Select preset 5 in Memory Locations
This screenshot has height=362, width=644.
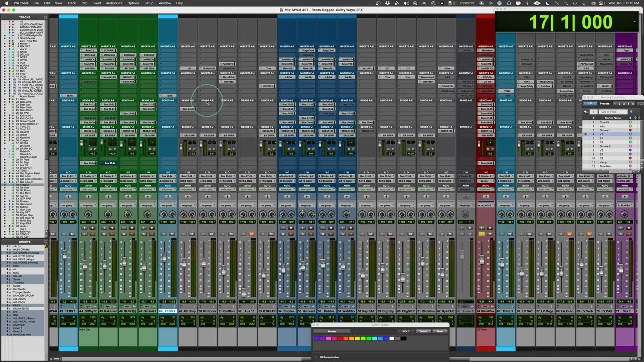633,104
